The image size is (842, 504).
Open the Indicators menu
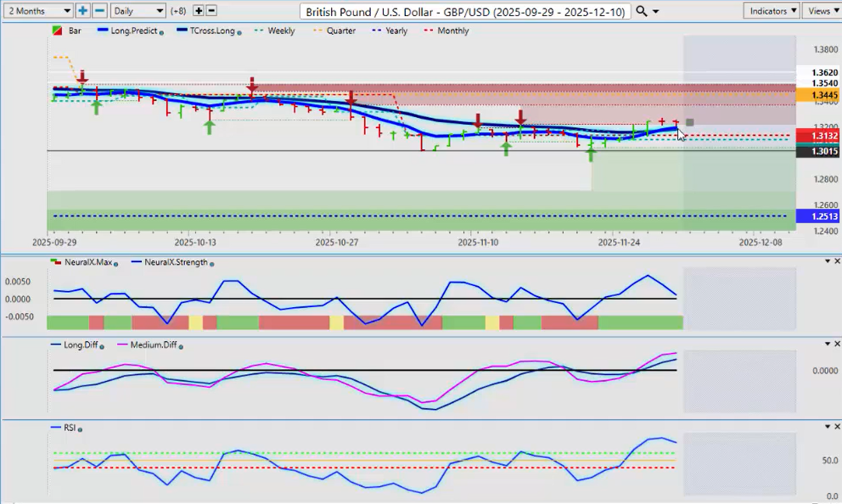[x=771, y=11]
